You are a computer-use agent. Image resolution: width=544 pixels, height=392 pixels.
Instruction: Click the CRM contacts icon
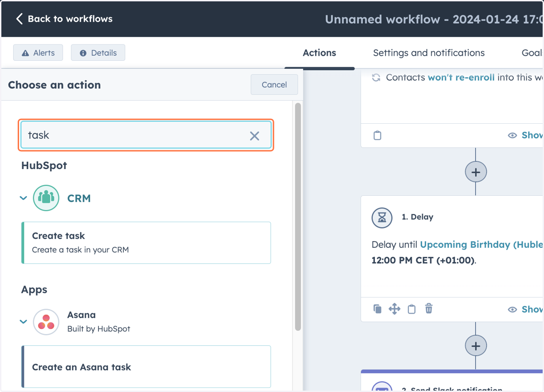click(46, 198)
